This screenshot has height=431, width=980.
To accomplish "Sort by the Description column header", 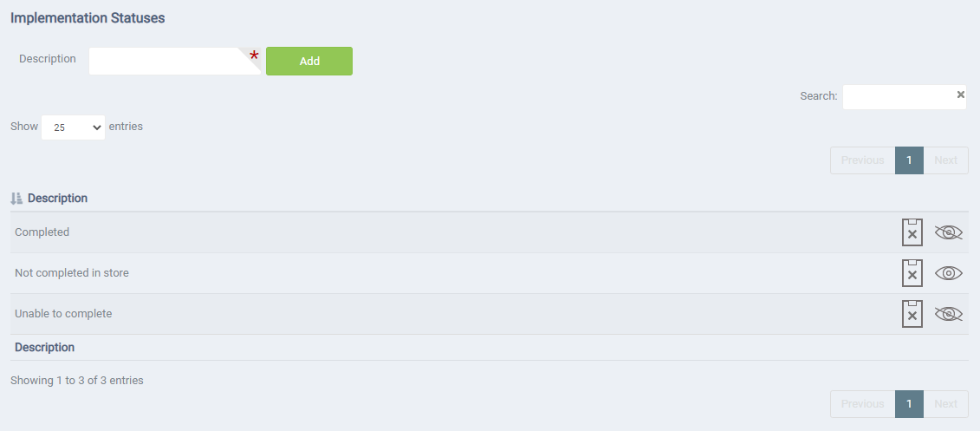I will (57, 199).
